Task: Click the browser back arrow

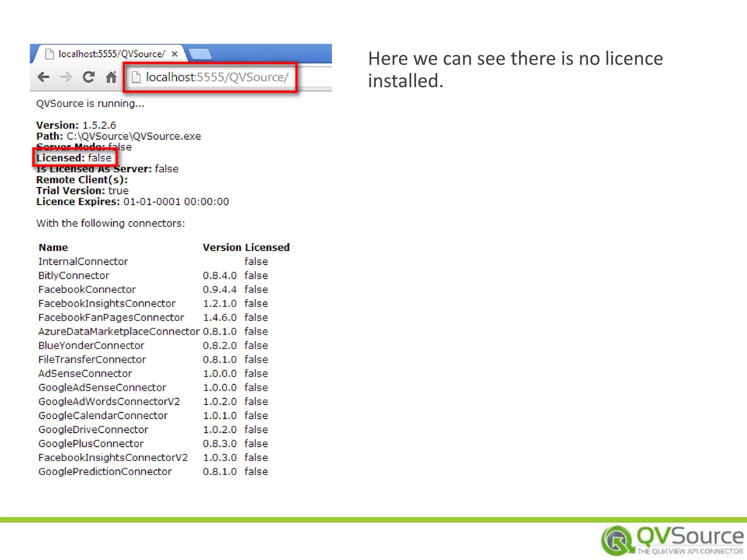Action: click(44, 77)
